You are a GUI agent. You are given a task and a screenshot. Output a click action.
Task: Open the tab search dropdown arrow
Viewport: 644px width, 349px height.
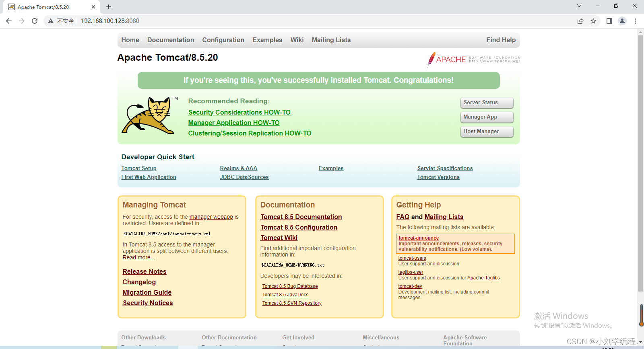coord(579,6)
